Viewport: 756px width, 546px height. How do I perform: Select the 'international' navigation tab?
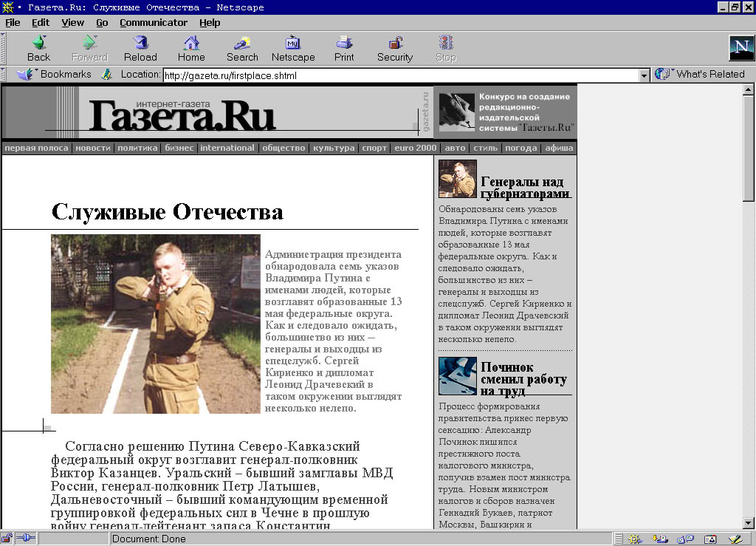coord(227,148)
